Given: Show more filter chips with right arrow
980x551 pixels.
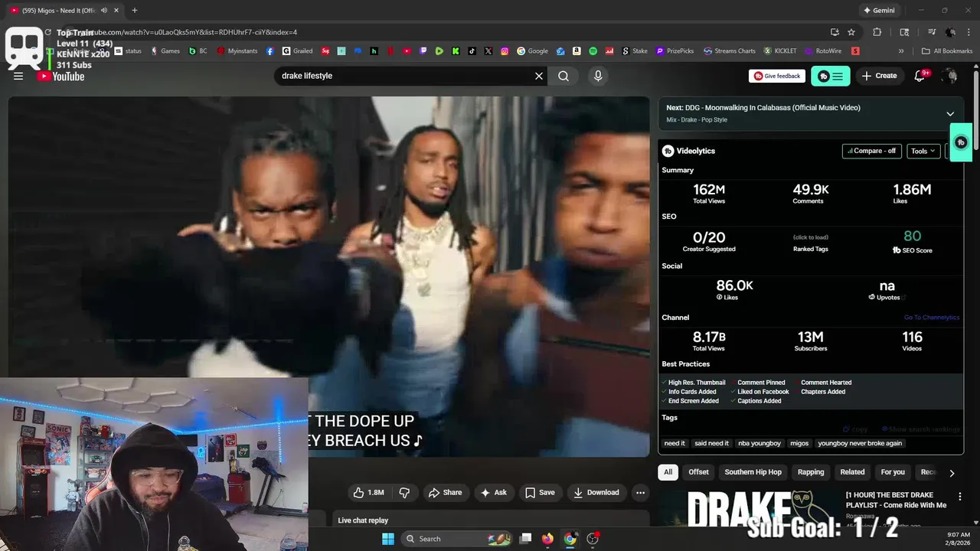Looking at the screenshot, I should click(x=952, y=473).
